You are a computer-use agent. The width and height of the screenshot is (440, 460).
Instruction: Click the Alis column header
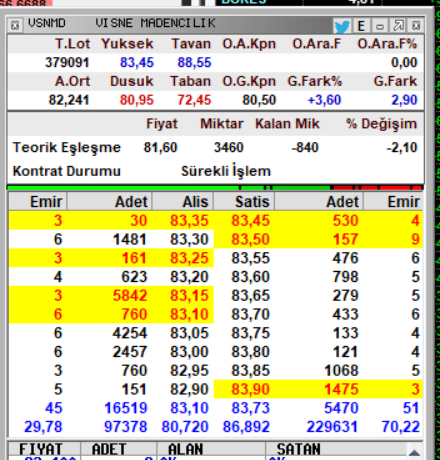195,202
